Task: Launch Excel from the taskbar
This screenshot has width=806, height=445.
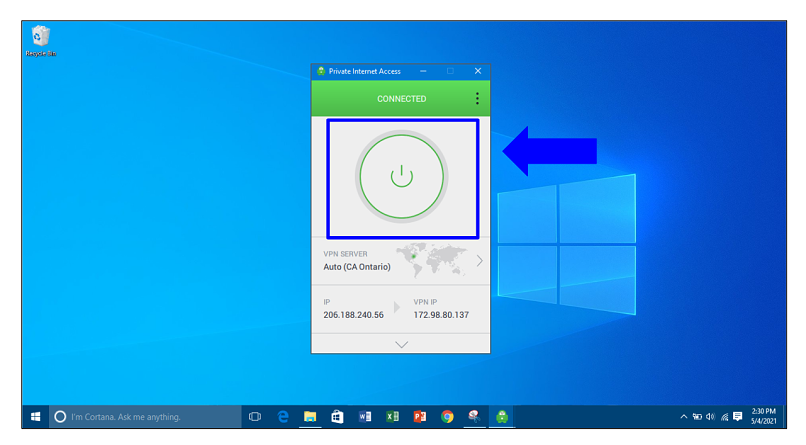Action: (392, 417)
